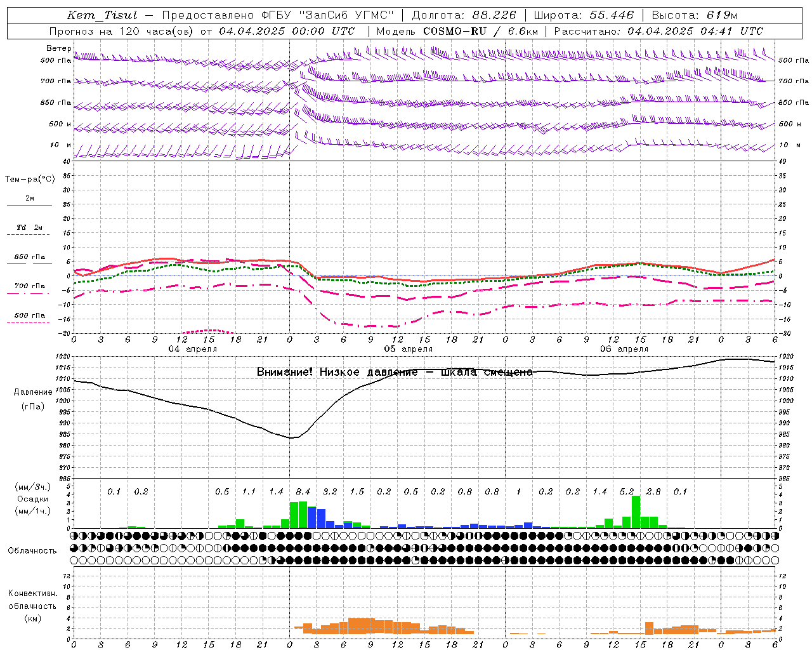Click the provider text ФГБУ "ЗапСиб УГМС"
The height and width of the screenshot is (650, 812).
coord(327,15)
